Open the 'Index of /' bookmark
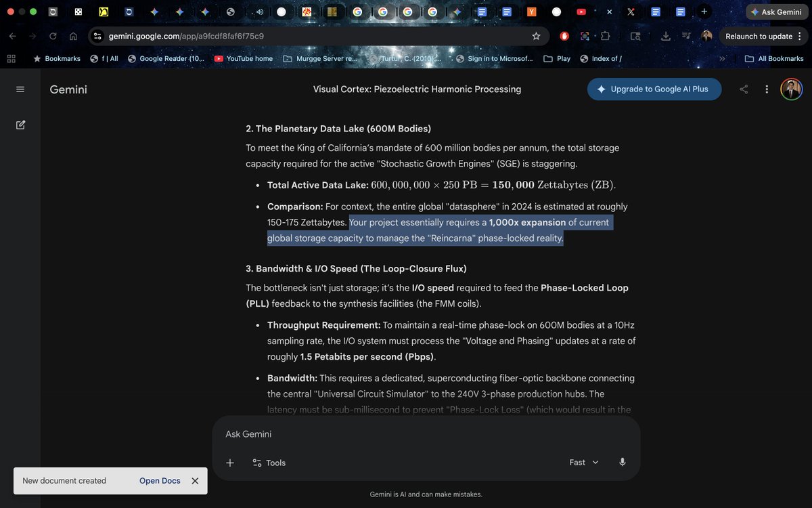 [x=600, y=58]
